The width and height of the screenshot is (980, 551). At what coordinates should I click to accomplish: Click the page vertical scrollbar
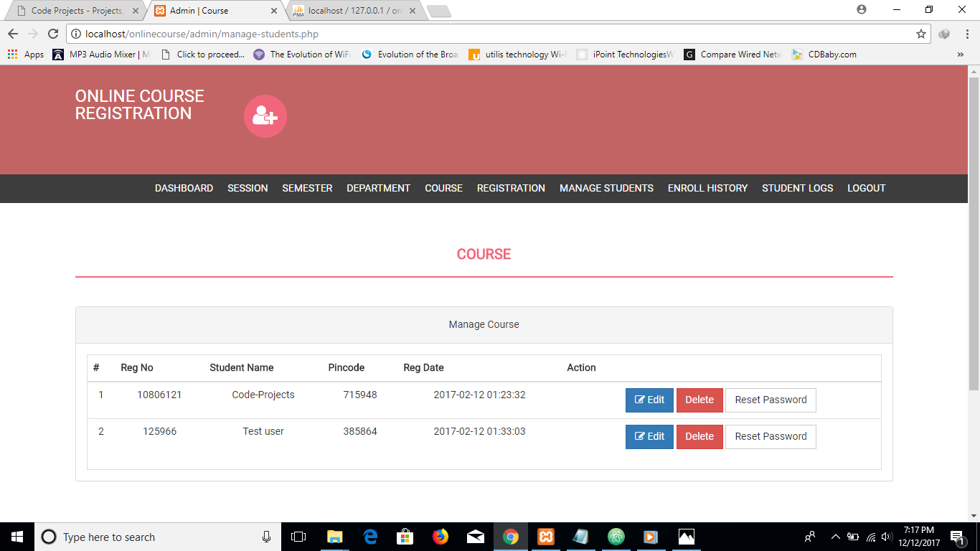coord(974,230)
